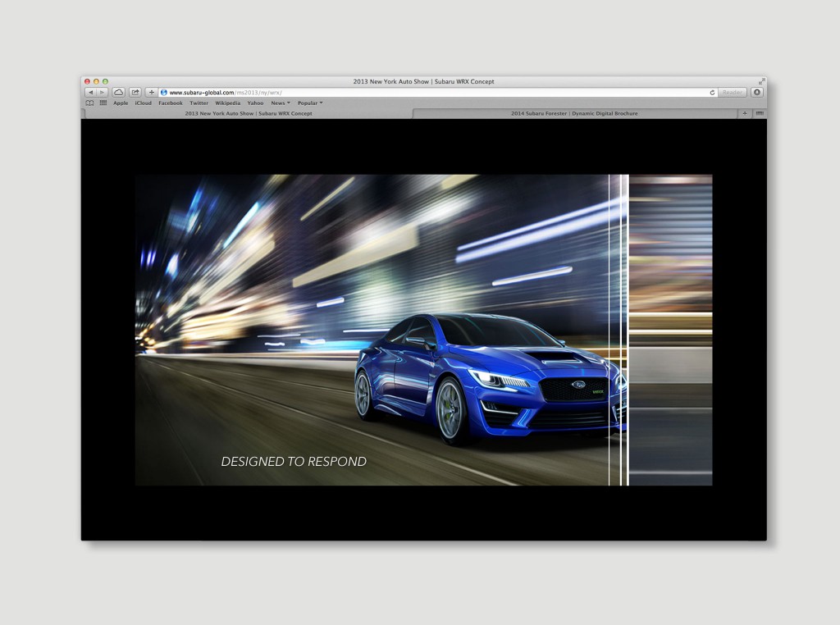Show all tabs with the tab overview icon
The height and width of the screenshot is (625, 840).
tap(759, 113)
